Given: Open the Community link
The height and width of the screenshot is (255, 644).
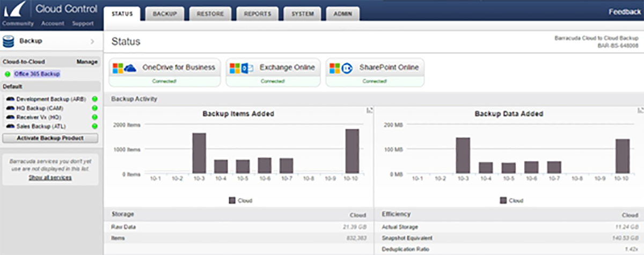Looking at the screenshot, I should pyautogui.click(x=18, y=24).
